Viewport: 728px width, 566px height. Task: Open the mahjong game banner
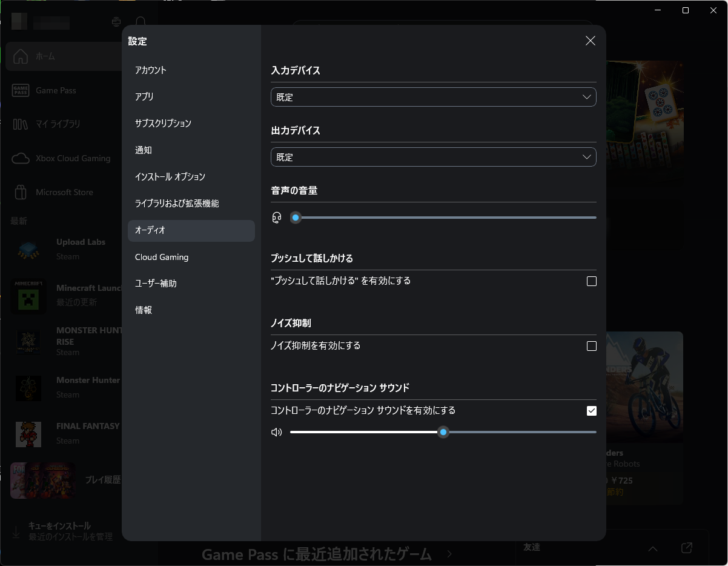tap(645, 121)
